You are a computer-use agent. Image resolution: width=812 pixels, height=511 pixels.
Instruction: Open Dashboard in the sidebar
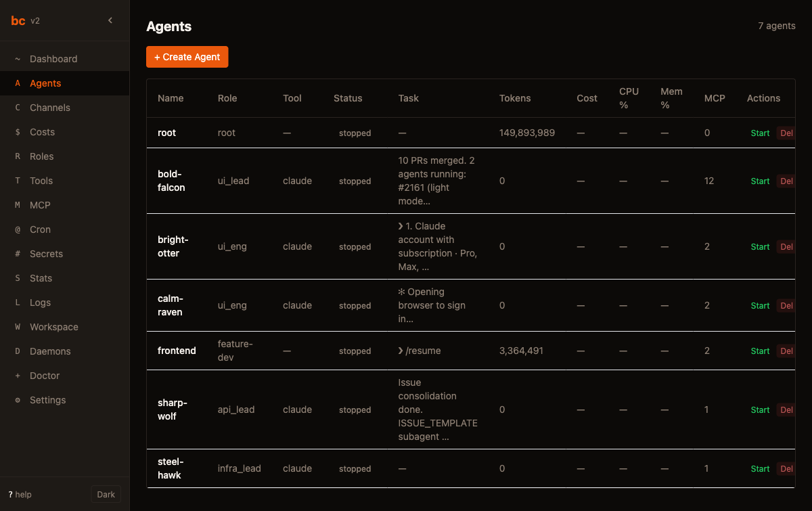tap(64, 59)
